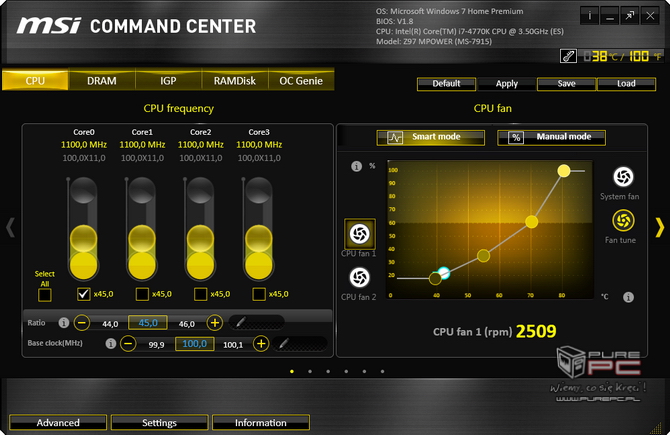670x435 pixels.
Task: Click the second page indicator dot
Action: 310,371
